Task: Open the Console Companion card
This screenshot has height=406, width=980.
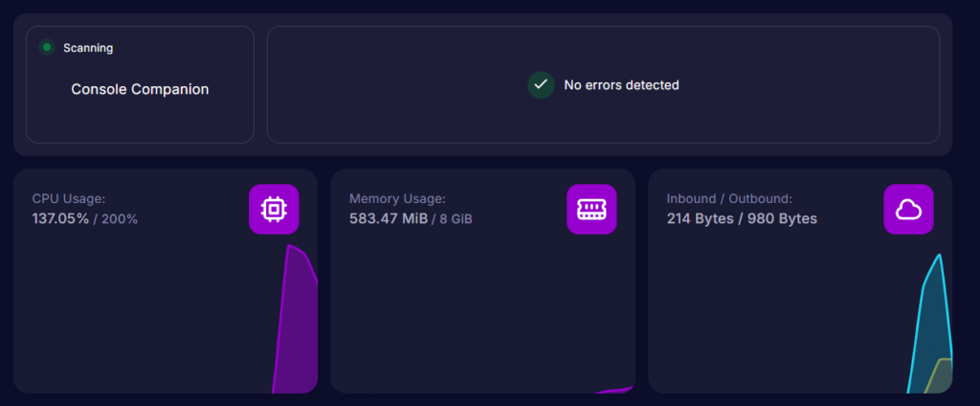Action: pyautogui.click(x=140, y=89)
